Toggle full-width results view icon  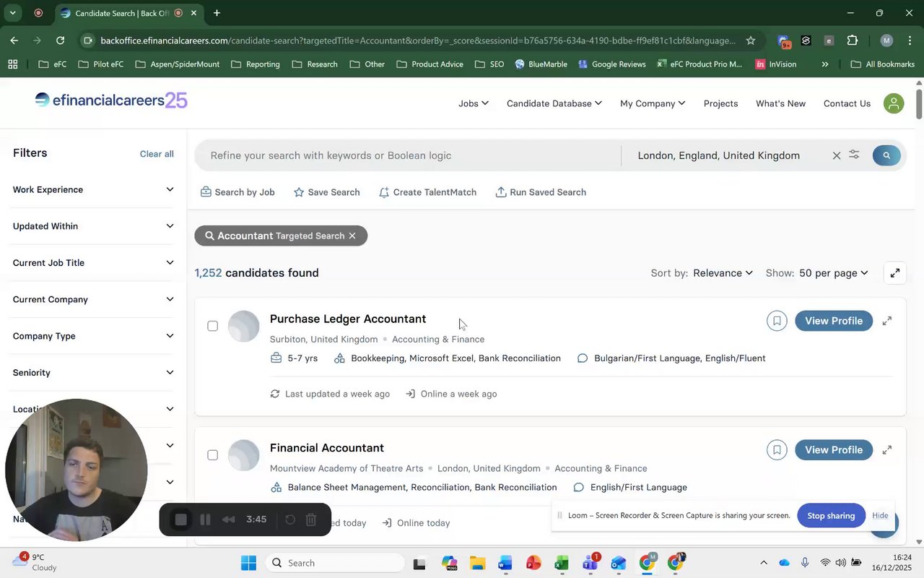[895, 273]
